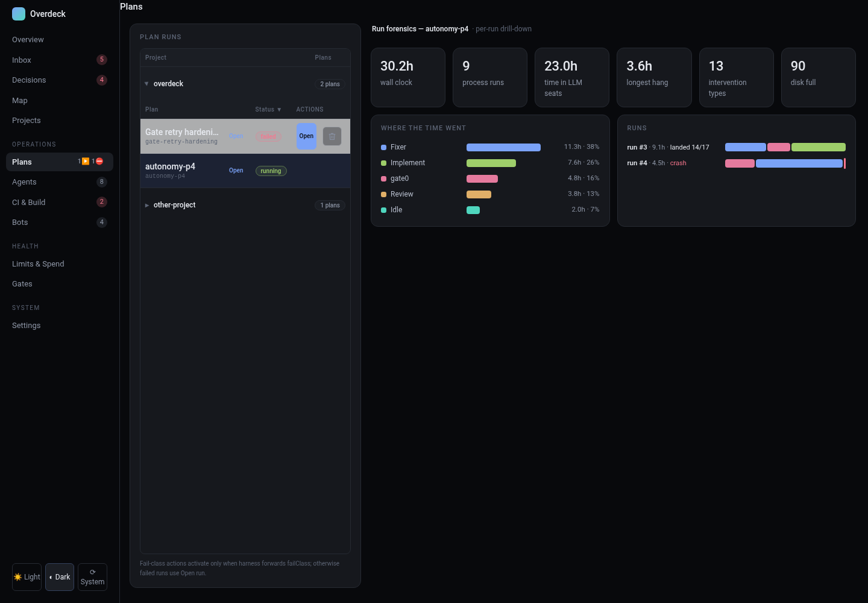Click the gate0 pink legend dot
868x603 pixels.
(383, 178)
